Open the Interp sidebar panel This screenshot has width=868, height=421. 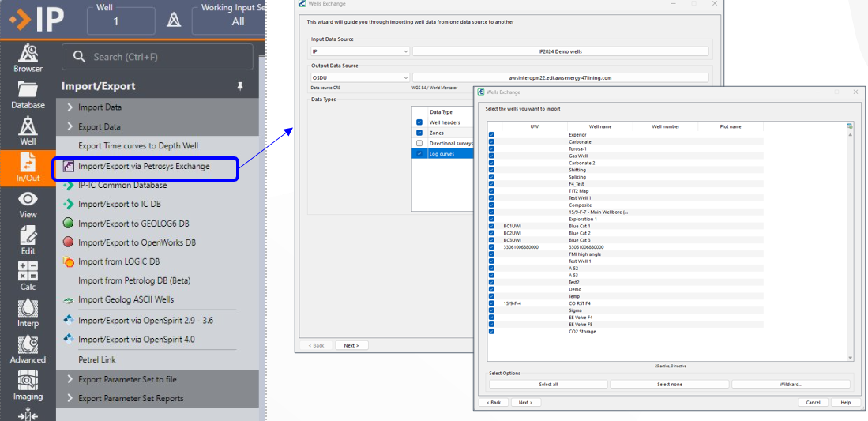pos(28,313)
